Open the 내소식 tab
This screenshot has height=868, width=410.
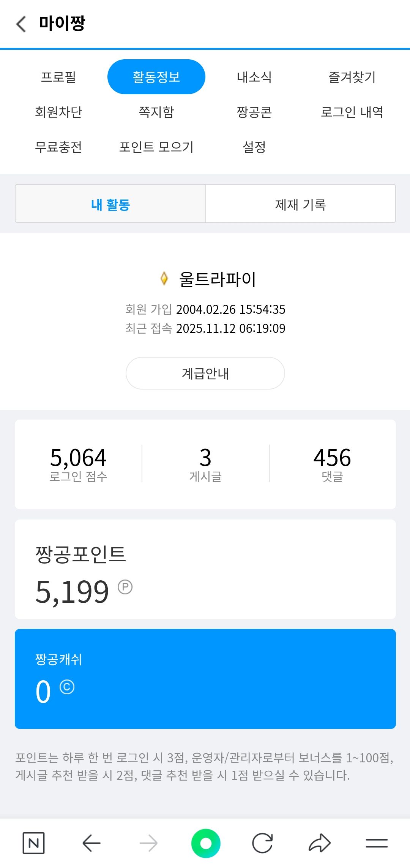coord(254,77)
